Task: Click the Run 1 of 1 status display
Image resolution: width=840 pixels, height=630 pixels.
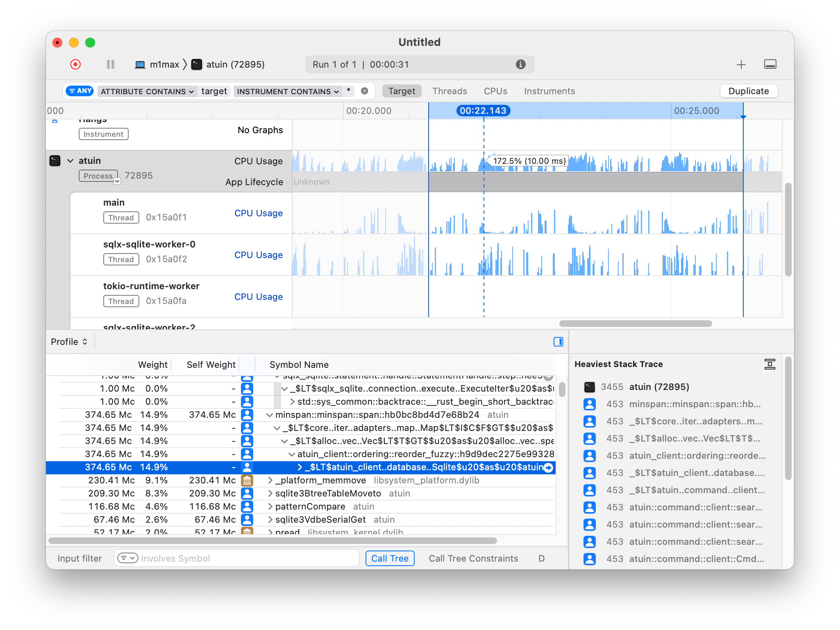Action: pyautogui.click(x=420, y=64)
